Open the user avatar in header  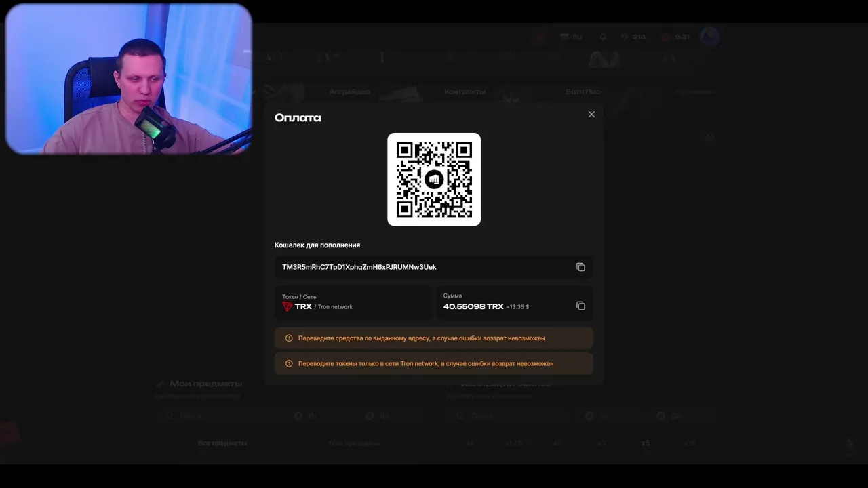coord(709,37)
